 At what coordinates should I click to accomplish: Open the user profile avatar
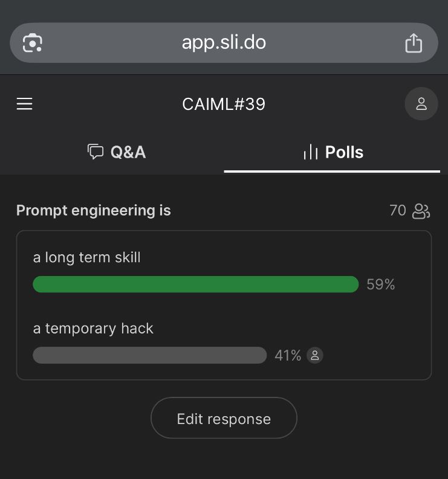421,104
